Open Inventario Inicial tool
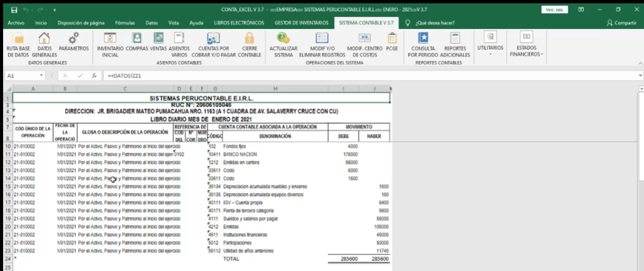 coord(110,45)
